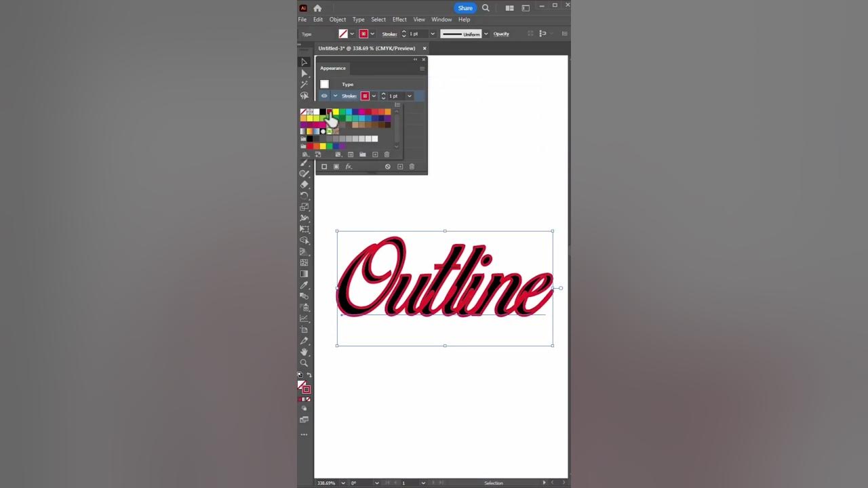Click New Swatch icon in swatches
868x488 pixels.
(375, 155)
